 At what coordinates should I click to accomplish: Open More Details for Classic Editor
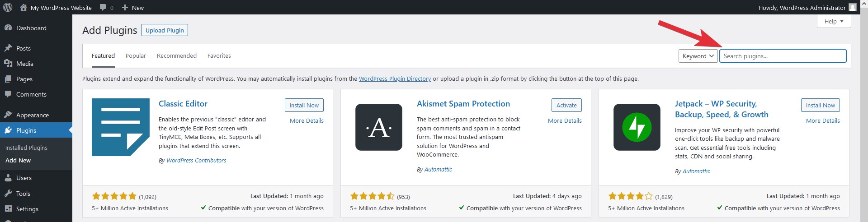307,120
